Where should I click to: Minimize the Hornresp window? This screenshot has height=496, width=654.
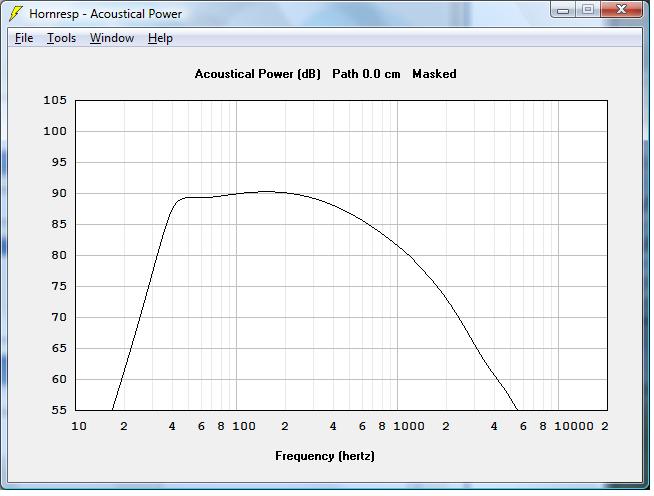pos(563,10)
